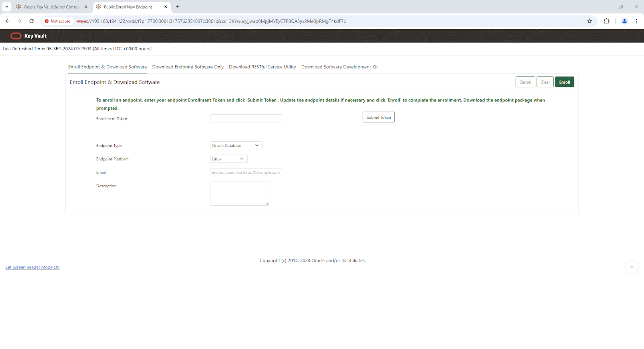This screenshot has width=644, height=349.
Task: Click the Clear button
Action: coord(545,82)
